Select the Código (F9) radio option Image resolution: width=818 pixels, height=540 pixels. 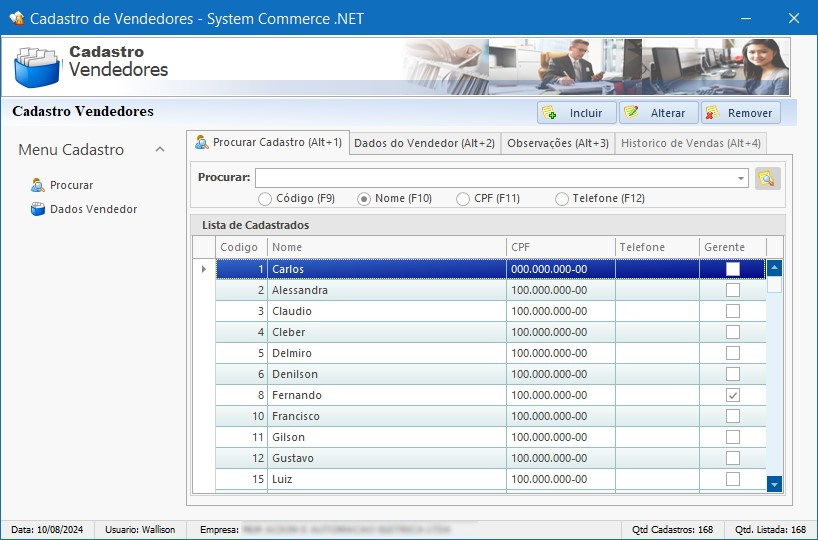pos(265,199)
